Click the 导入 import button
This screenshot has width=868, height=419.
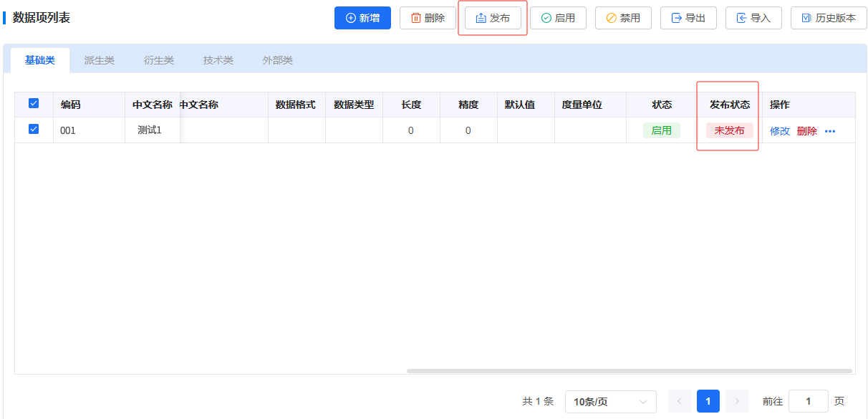[753, 18]
